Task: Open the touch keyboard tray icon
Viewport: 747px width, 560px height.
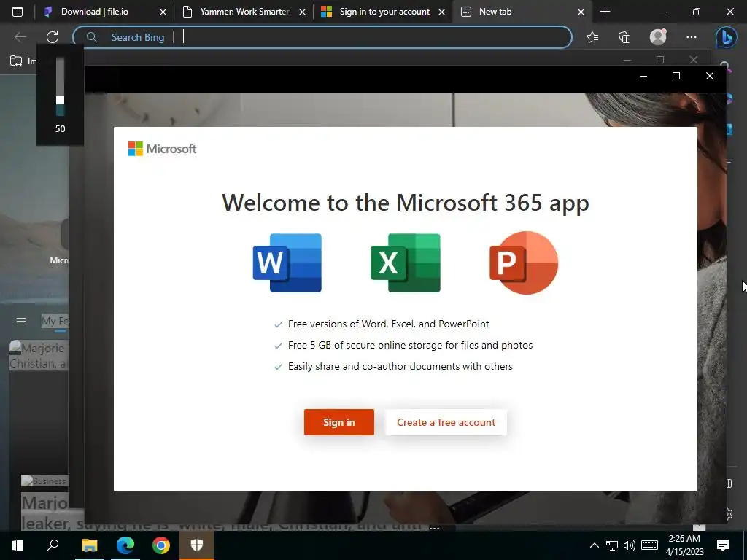Action: click(649, 545)
